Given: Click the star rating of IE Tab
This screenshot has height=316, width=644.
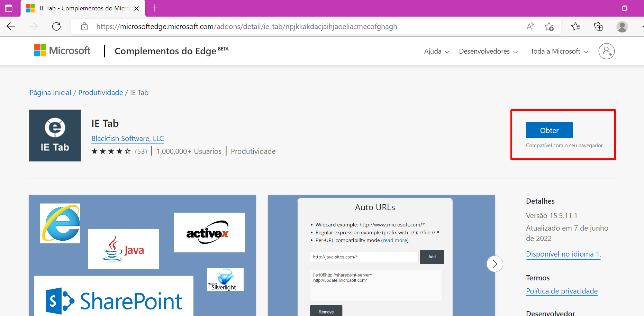Looking at the screenshot, I should tap(111, 151).
